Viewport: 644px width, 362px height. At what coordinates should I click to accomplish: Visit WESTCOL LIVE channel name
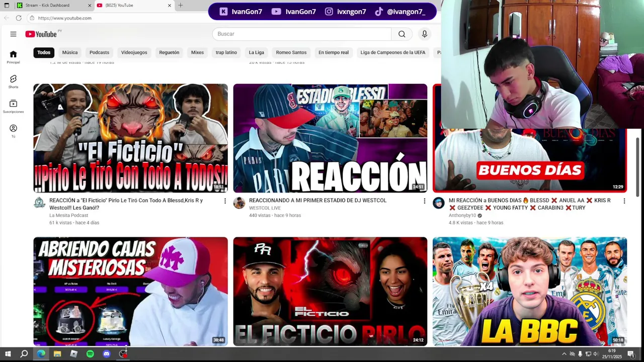pos(265,208)
